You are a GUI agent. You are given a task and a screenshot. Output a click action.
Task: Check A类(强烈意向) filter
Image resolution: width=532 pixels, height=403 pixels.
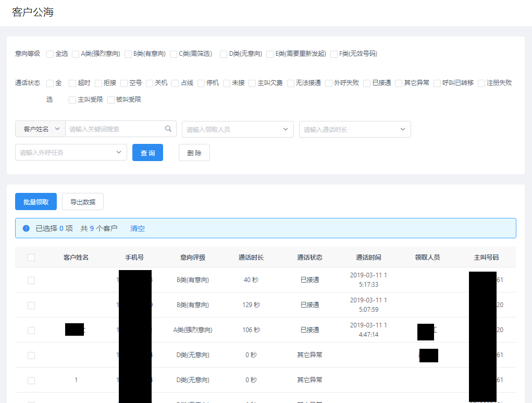click(x=76, y=54)
